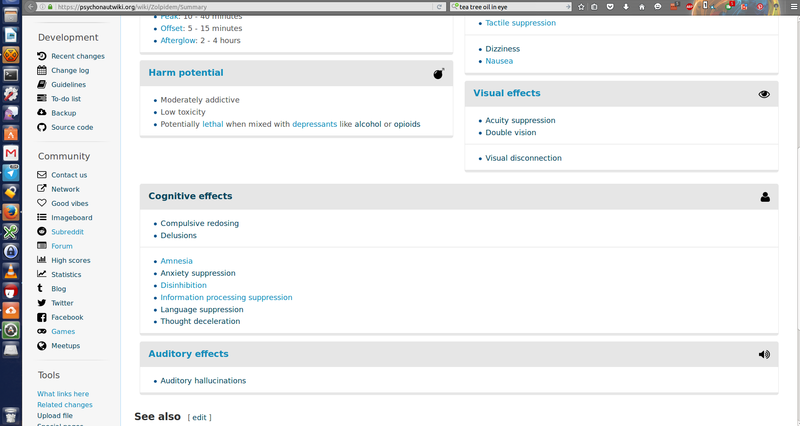Click the 'edit' link next to See also
Image resolution: width=800 pixels, height=426 pixels.
coord(199,417)
